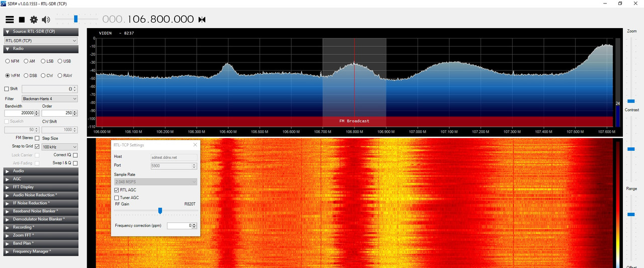Click the FM Broadcast band plan label
Screen dimensions: 644x268
(x=354, y=121)
